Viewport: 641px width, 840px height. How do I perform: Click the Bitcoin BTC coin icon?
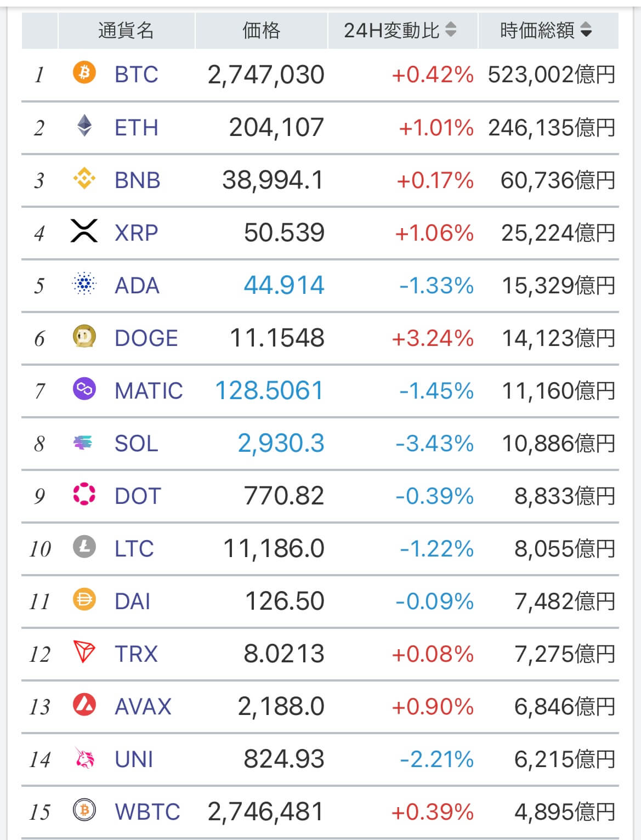[84, 73]
